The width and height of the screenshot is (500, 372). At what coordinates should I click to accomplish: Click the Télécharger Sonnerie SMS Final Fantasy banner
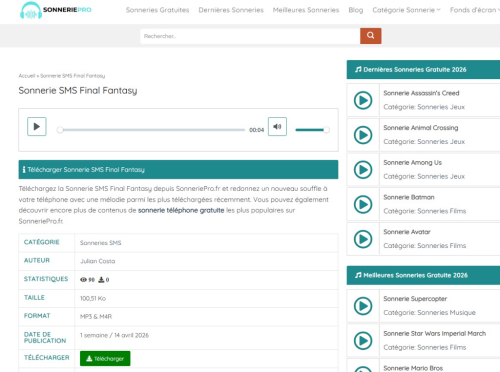[x=178, y=169]
